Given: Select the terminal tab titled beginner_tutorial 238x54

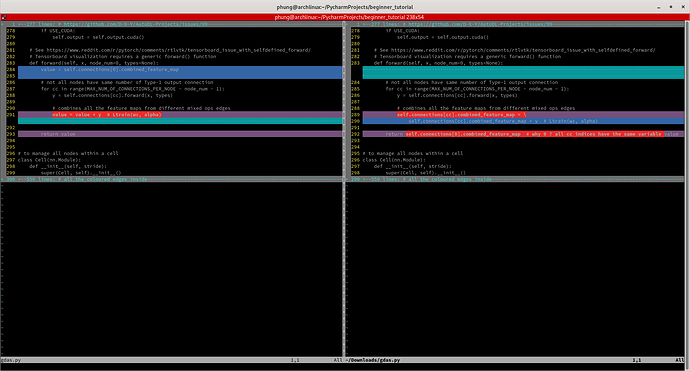Looking at the screenshot, I should click(x=349, y=17).
